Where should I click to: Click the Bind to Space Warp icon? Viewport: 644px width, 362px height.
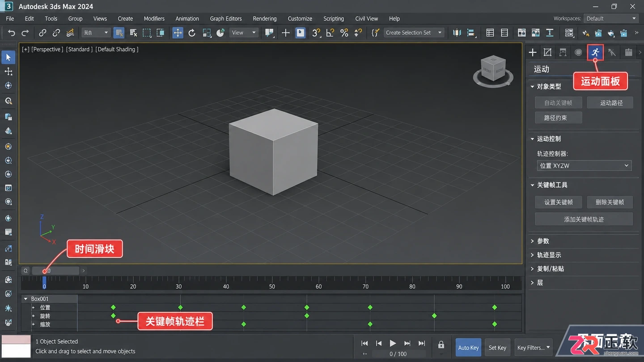(70, 33)
